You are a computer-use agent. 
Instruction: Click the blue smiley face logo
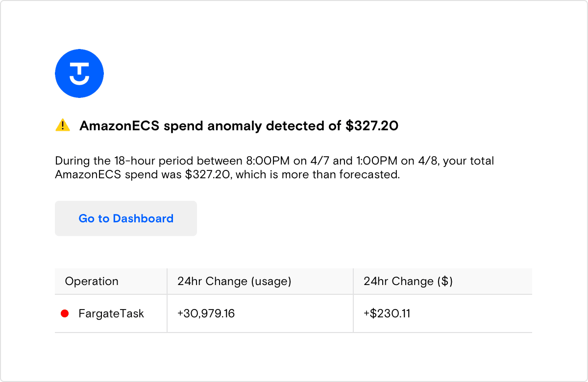click(79, 73)
